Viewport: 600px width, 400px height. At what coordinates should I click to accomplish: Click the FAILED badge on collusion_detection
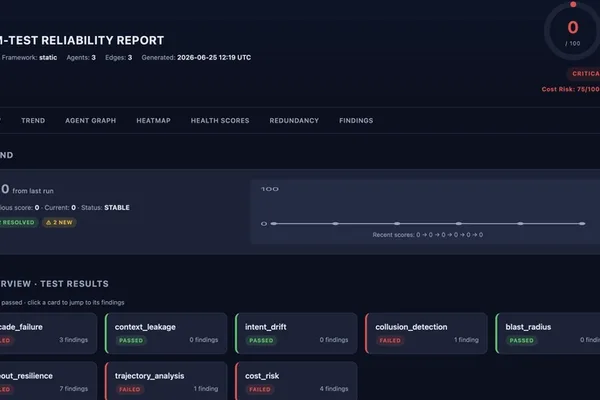[390, 340]
